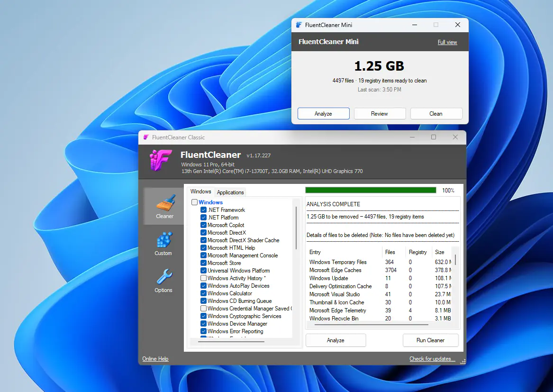The height and width of the screenshot is (392, 553).
Task: Click the FluentCleaner Classic title bar icon
Action: (146, 137)
